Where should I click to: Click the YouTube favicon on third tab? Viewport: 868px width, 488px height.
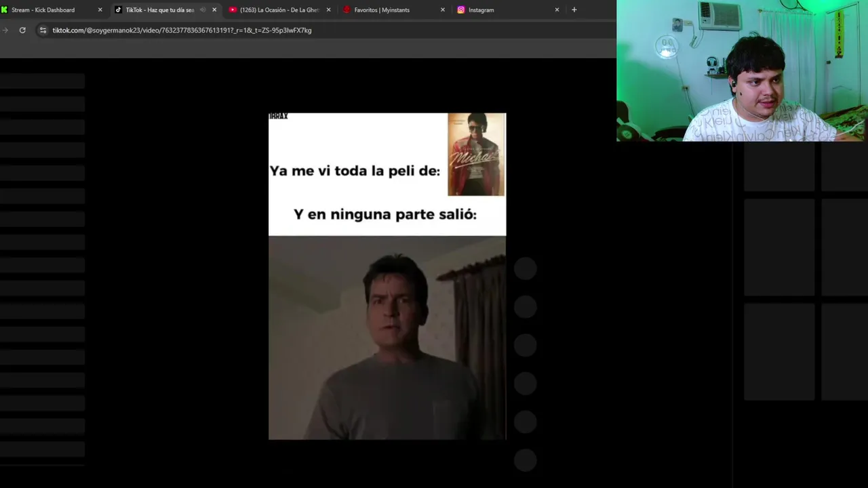pos(233,10)
